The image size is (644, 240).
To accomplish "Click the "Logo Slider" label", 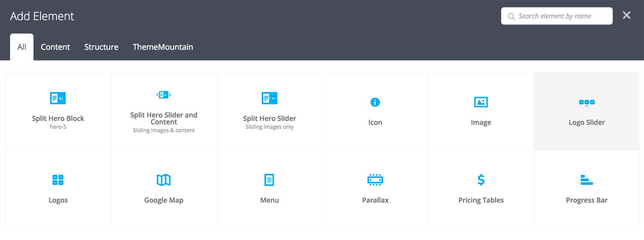I will click(x=586, y=123).
